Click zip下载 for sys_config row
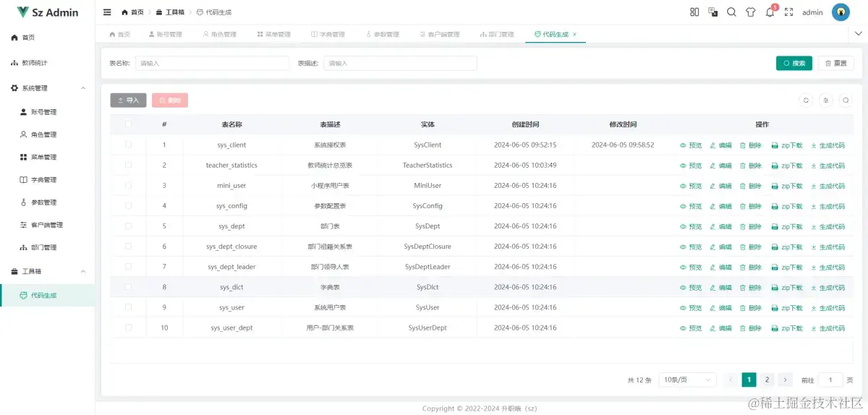 click(787, 206)
